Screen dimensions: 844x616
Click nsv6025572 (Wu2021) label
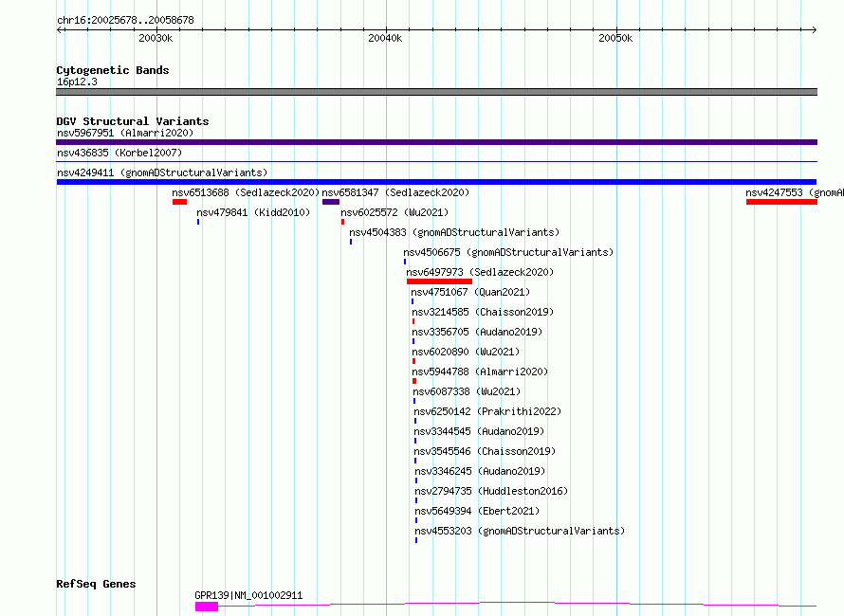point(394,212)
